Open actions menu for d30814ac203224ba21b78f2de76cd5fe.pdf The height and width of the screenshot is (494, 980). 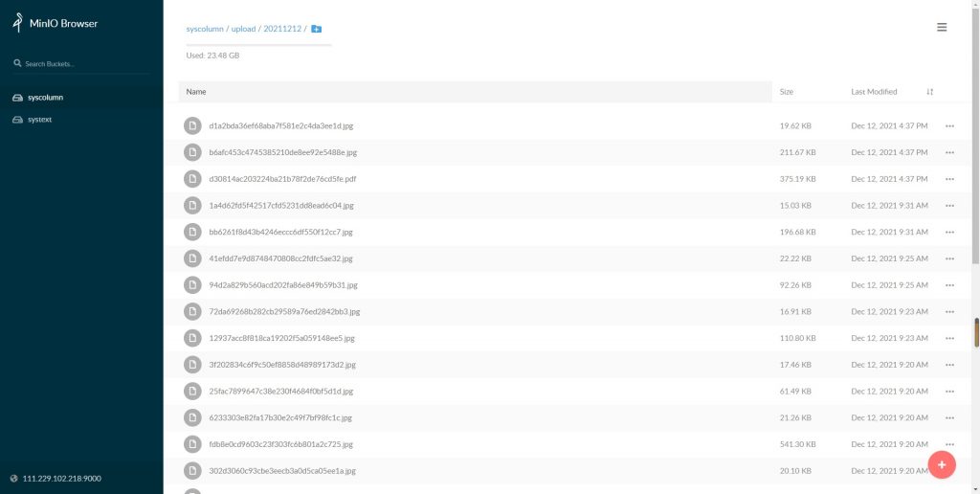(x=950, y=179)
